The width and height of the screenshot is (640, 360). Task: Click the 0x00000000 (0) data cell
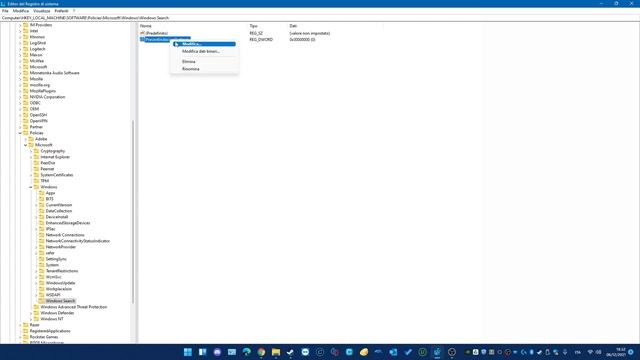click(x=302, y=40)
